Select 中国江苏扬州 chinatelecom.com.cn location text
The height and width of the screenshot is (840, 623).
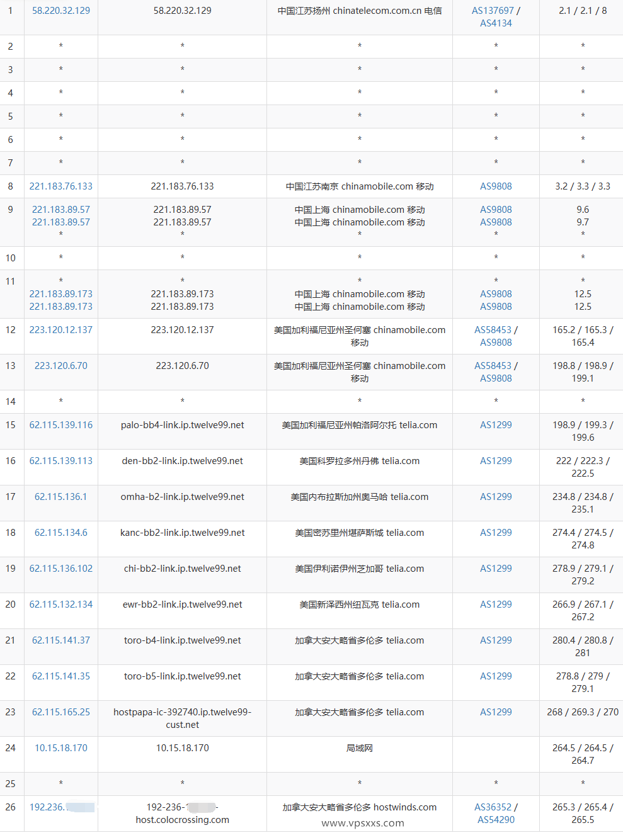tap(360, 11)
